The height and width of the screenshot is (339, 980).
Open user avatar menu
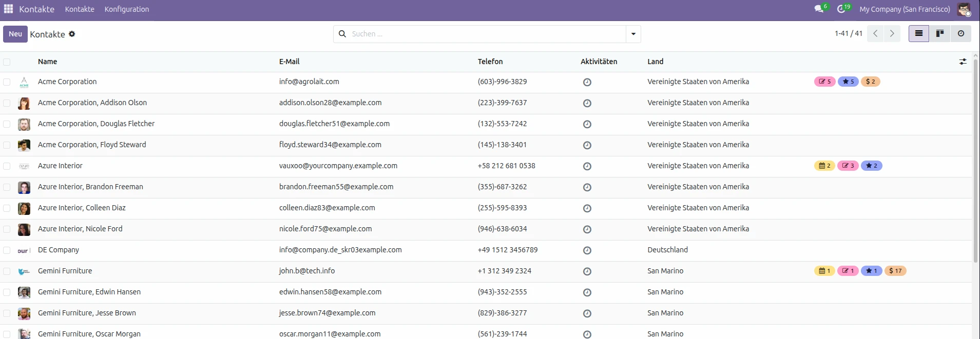tap(964, 9)
